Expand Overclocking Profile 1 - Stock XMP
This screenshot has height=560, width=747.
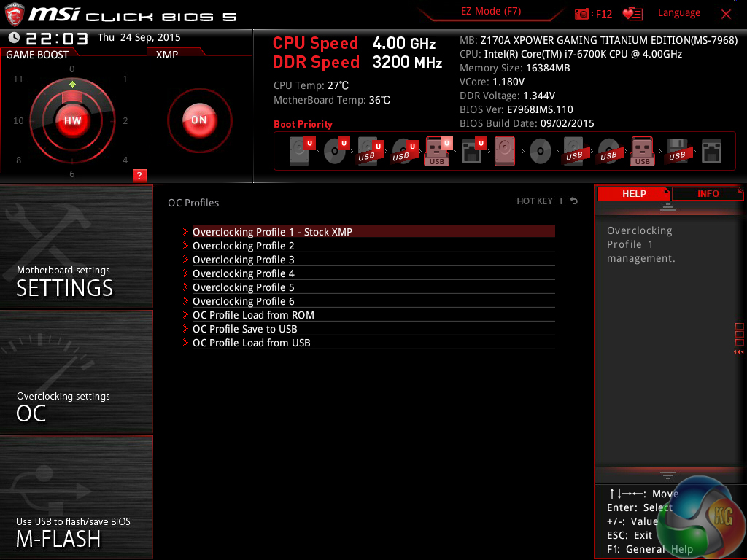tap(373, 232)
